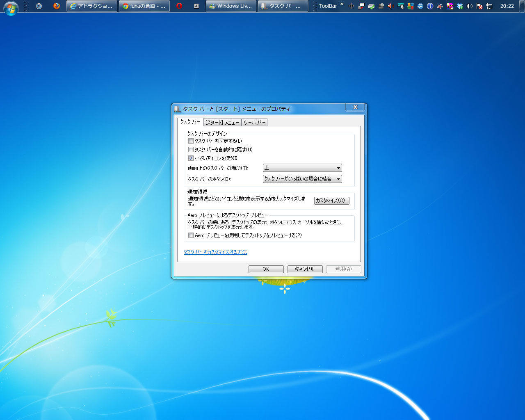Switch to Chrome lunaの倉庫 taskbar button

(x=144, y=6)
